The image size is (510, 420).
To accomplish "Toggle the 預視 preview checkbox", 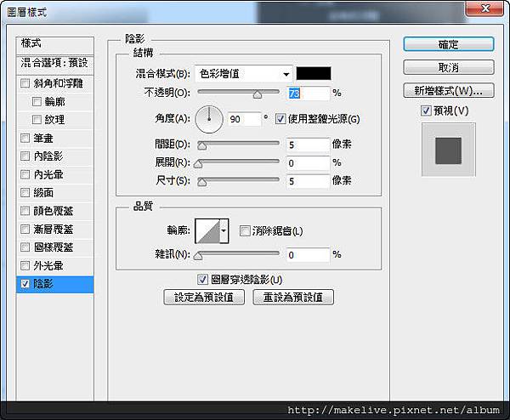I will (426, 111).
